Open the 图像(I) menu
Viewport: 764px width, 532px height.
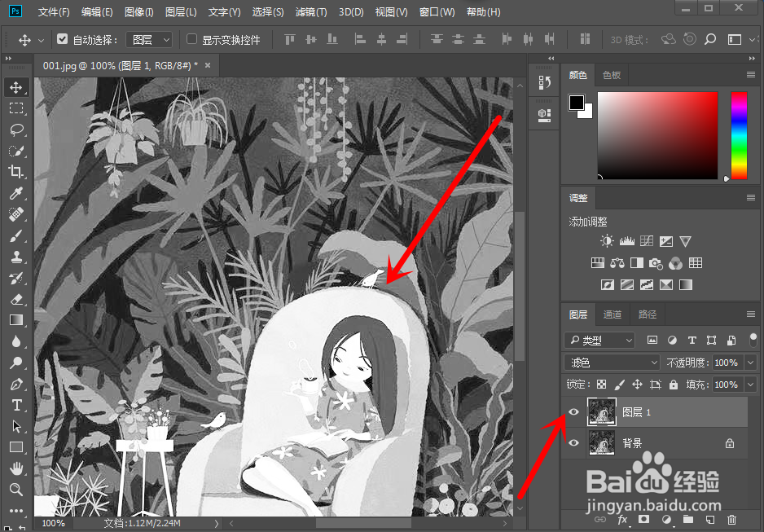pos(138,11)
